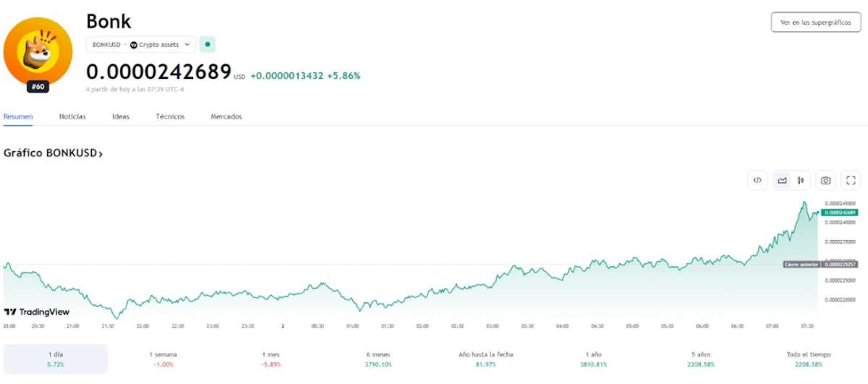The image size is (868, 384).
Task: Open the Noticias tab
Action: (72, 116)
